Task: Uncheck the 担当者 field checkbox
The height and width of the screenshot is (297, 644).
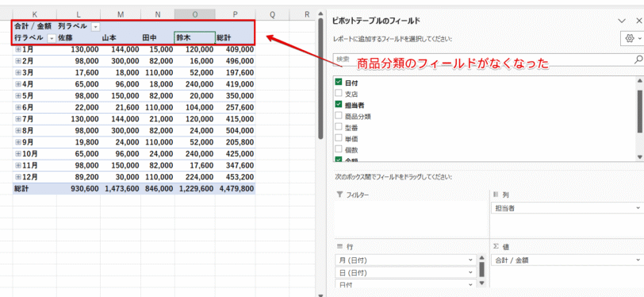Action: tap(339, 105)
